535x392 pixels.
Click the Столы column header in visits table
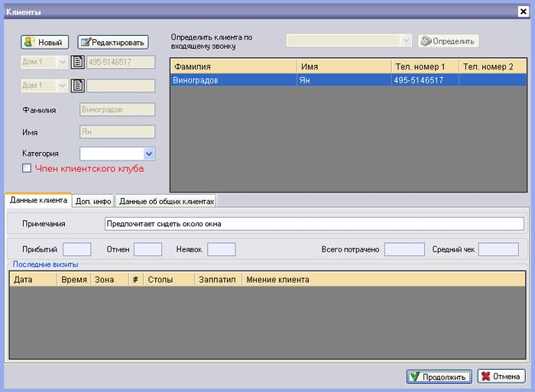(169, 280)
